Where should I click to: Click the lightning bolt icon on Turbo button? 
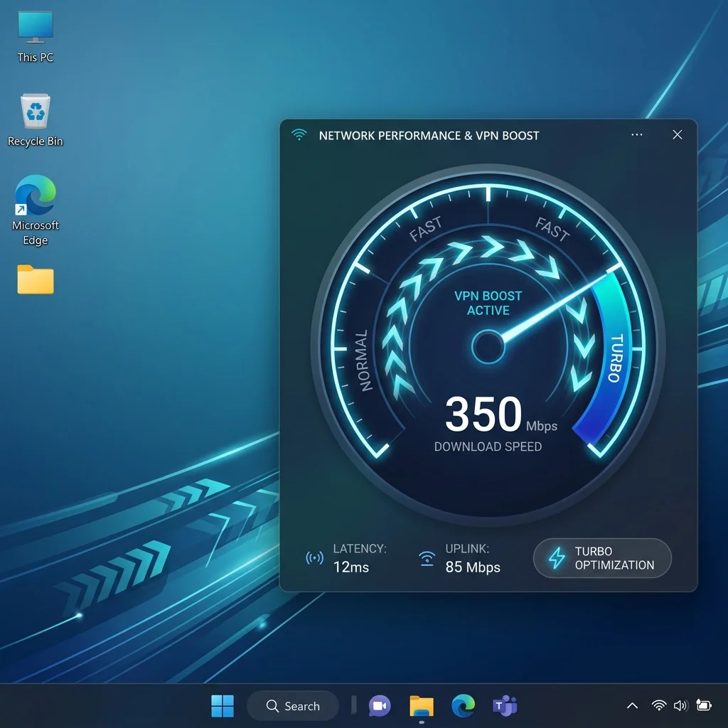click(557, 557)
